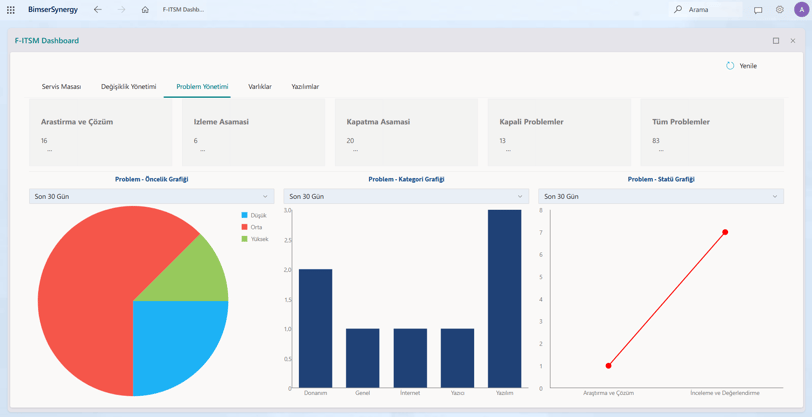Maximize the F-ITSM Dashboard panel
Image resolution: width=812 pixels, height=417 pixels.
pyautogui.click(x=776, y=41)
